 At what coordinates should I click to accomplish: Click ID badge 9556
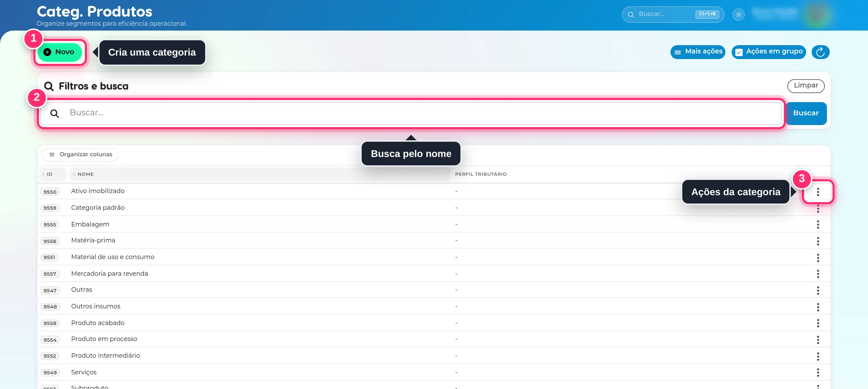click(50, 241)
